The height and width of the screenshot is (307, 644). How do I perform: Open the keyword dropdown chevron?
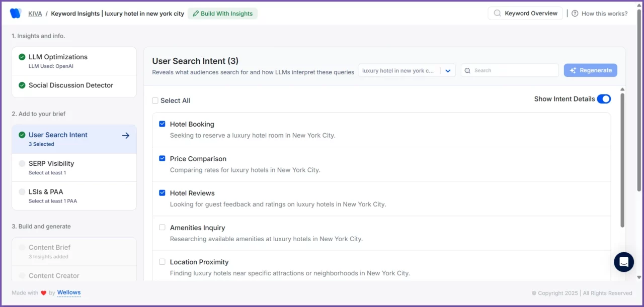(448, 71)
